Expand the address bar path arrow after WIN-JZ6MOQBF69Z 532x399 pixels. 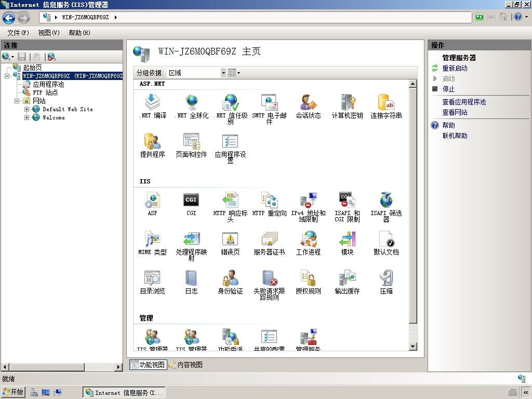[116, 17]
